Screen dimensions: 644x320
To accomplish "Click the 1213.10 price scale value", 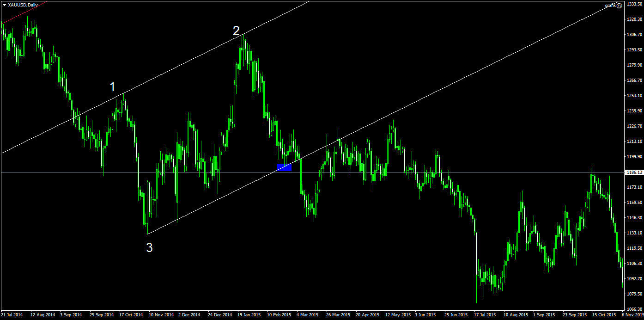I will pyautogui.click(x=635, y=141).
